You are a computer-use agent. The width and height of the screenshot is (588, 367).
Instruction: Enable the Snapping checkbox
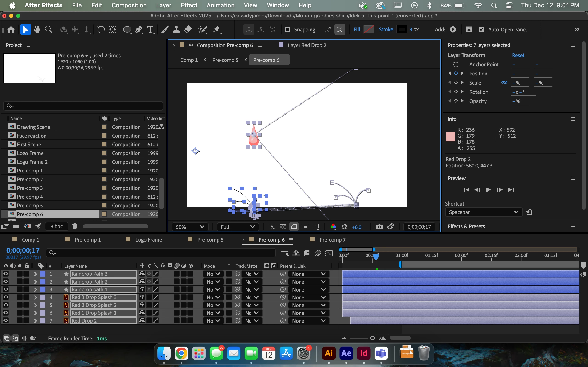pos(287,29)
